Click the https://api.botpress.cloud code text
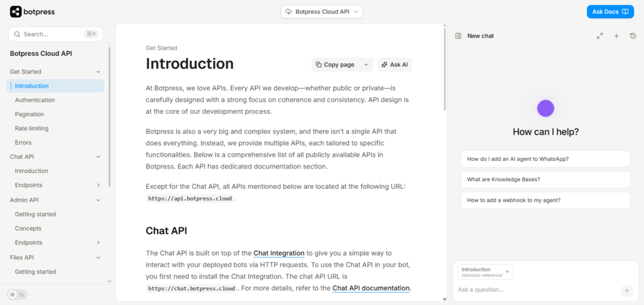Screen dimensions: 644x305 [x=190, y=199]
